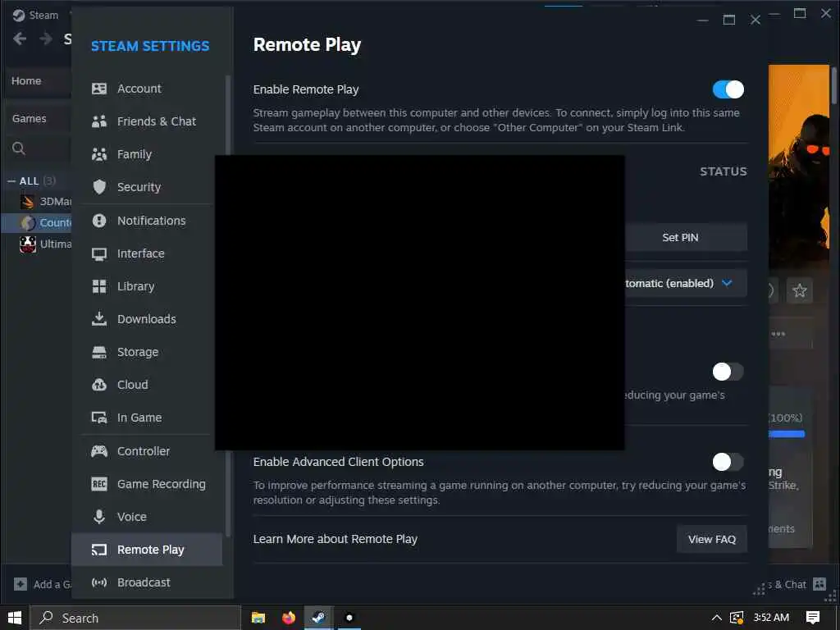
Task: Click the Voice microphone icon
Action: pyautogui.click(x=99, y=517)
